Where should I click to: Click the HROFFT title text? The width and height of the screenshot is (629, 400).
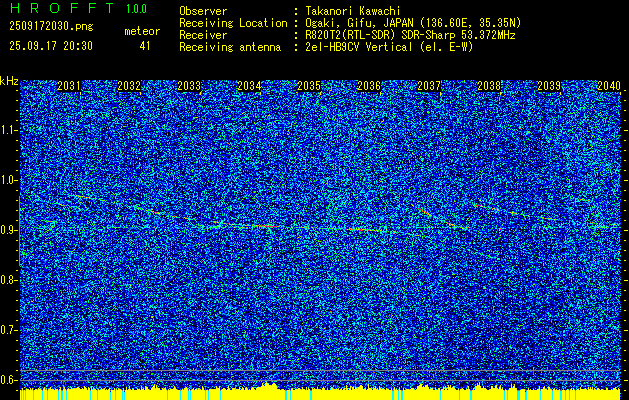pyautogui.click(x=61, y=8)
